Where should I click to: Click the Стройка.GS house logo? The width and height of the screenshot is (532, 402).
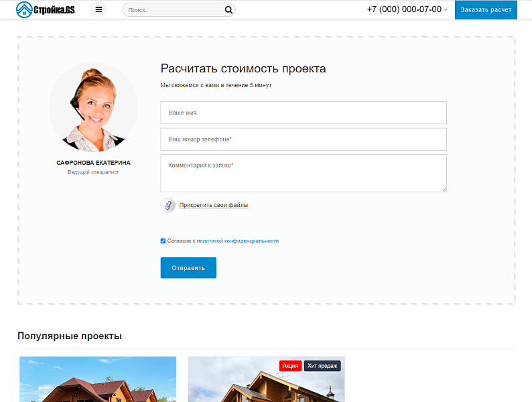(46, 9)
